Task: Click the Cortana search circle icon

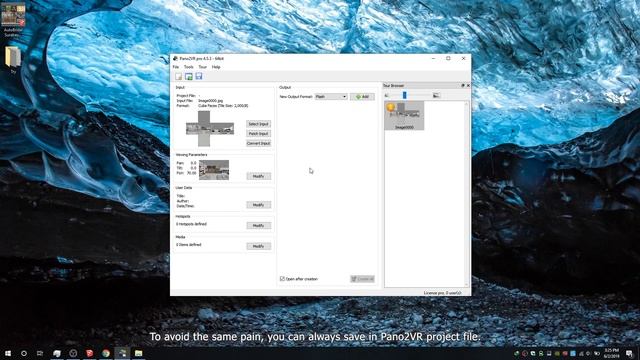Action: [x=24, y=353]
